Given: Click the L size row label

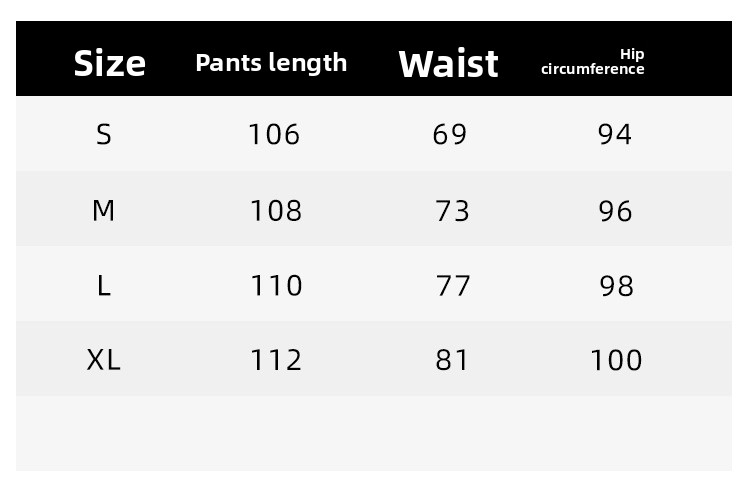Looking at the screenshot, I should click(104, 286).
